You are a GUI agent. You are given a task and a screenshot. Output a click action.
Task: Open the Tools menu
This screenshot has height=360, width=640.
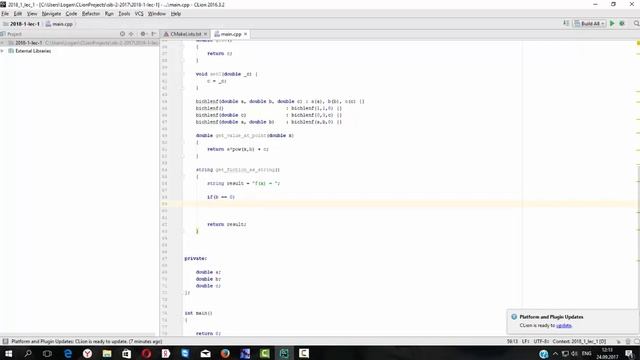(124, 13)
